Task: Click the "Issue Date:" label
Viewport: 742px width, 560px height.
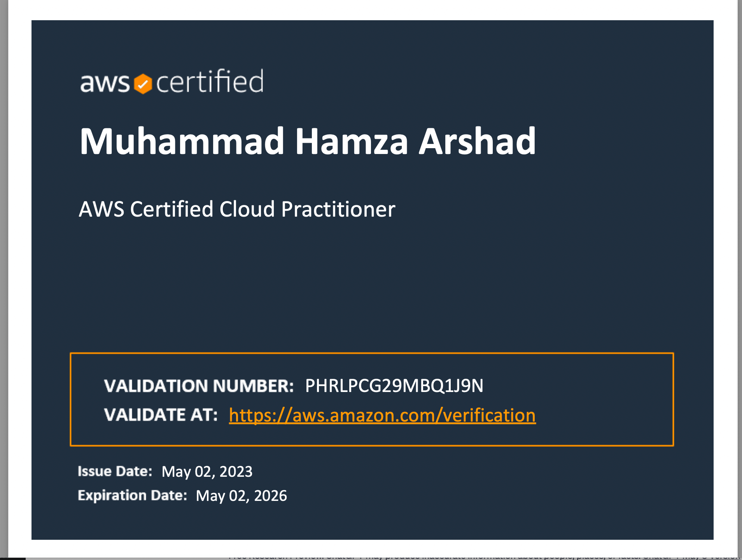Action: tap(115, 471)
